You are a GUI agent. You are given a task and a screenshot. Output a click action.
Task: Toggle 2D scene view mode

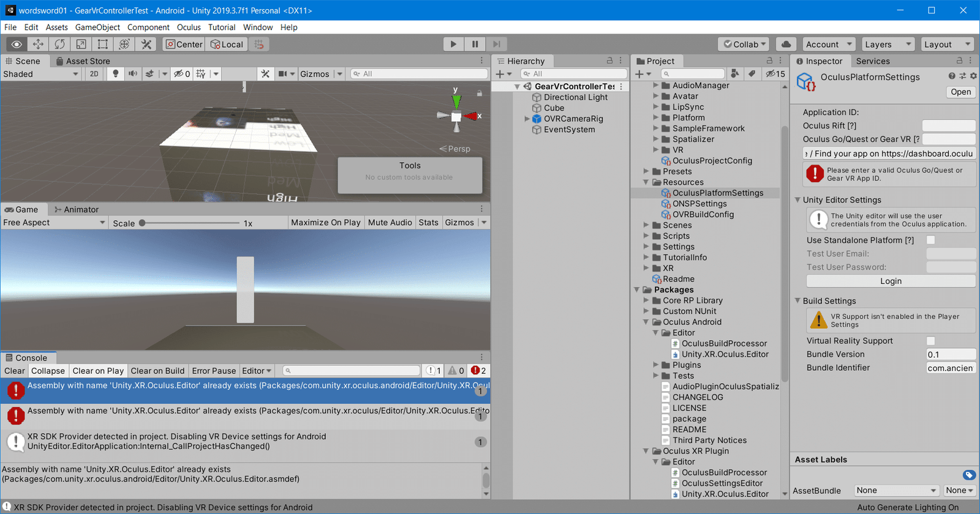pyautogui.click(x=94, y=74)
